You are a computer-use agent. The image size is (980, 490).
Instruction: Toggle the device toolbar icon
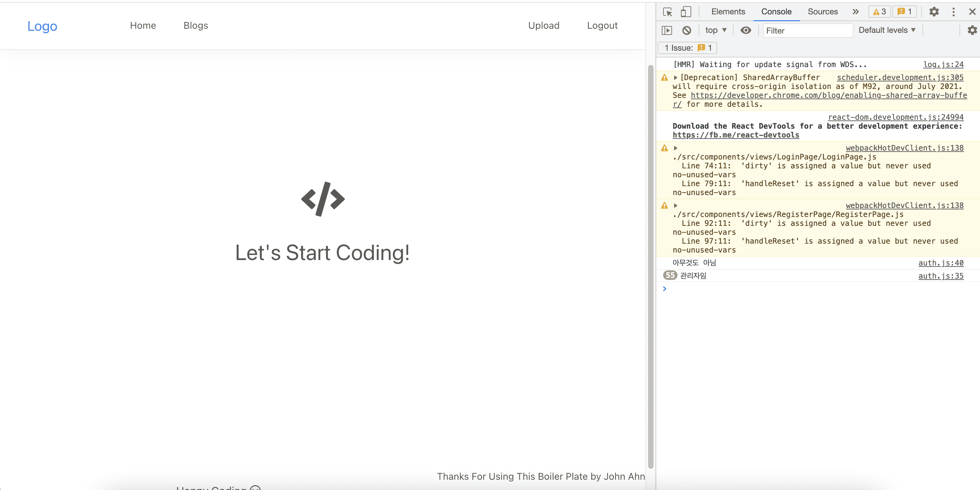(x=685, y=12)
